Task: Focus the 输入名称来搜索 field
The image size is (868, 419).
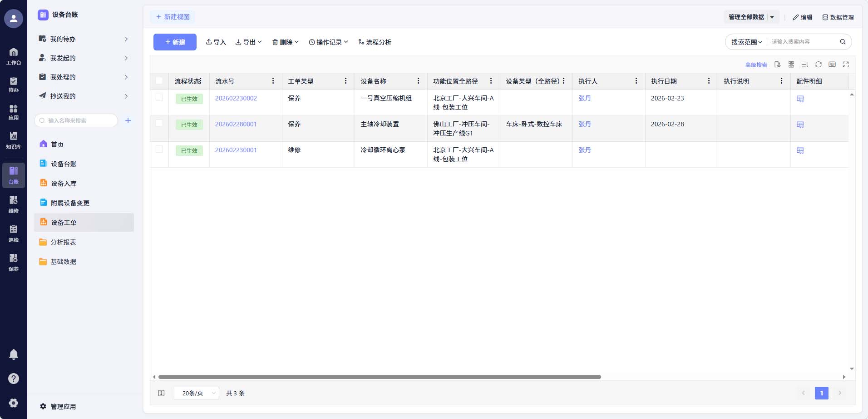Action: [x=76, y=120]
